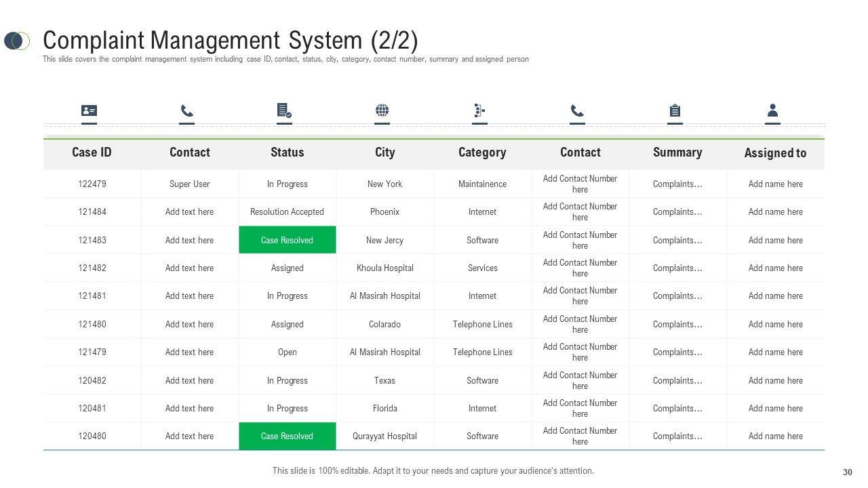868x488 pixels.
Task: Select the Status column header
Action: click(287, 152)
